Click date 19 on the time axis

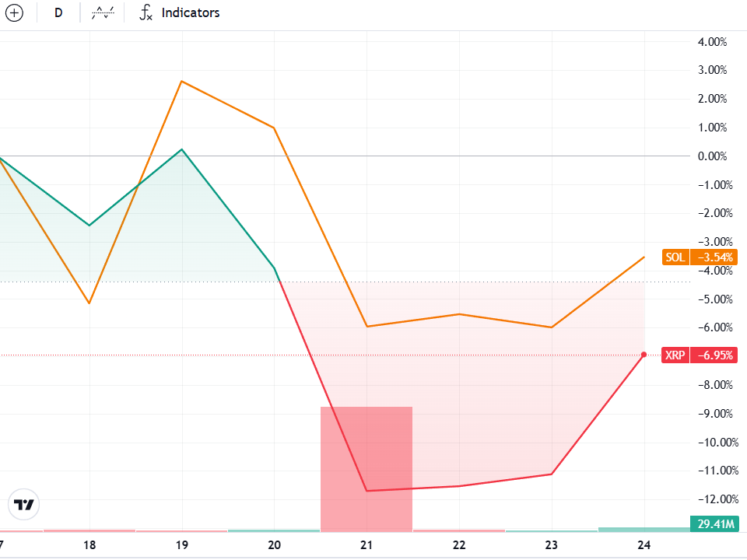tap(182, 545)
